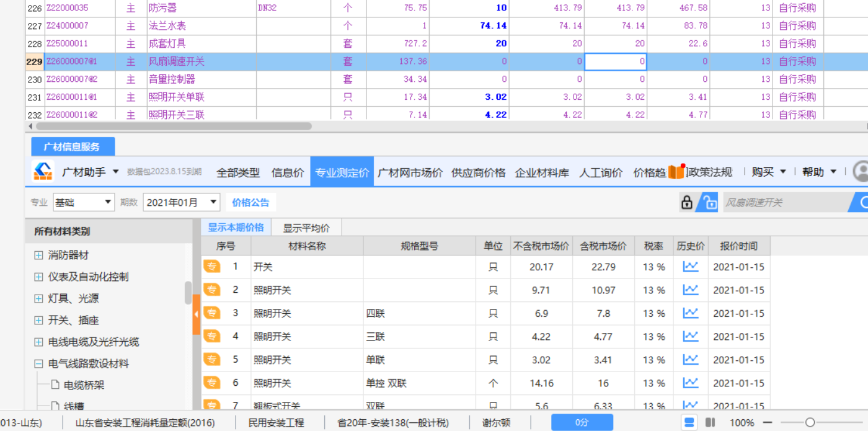
Task: Click the zoom slider handle
Action: coord(809,422)
